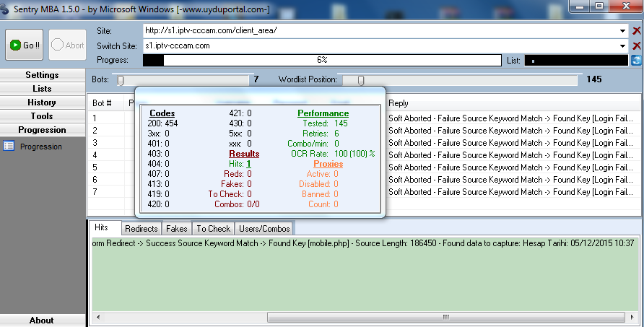Click the Abort button
Image resolution: width=644 pixels, height=327 pixels.
[68, 45]
